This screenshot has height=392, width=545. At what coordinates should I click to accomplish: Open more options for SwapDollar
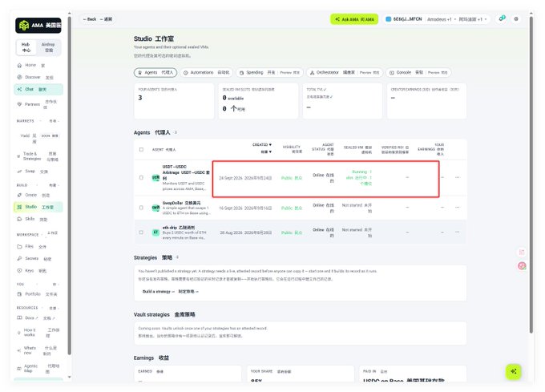[457, 208]
